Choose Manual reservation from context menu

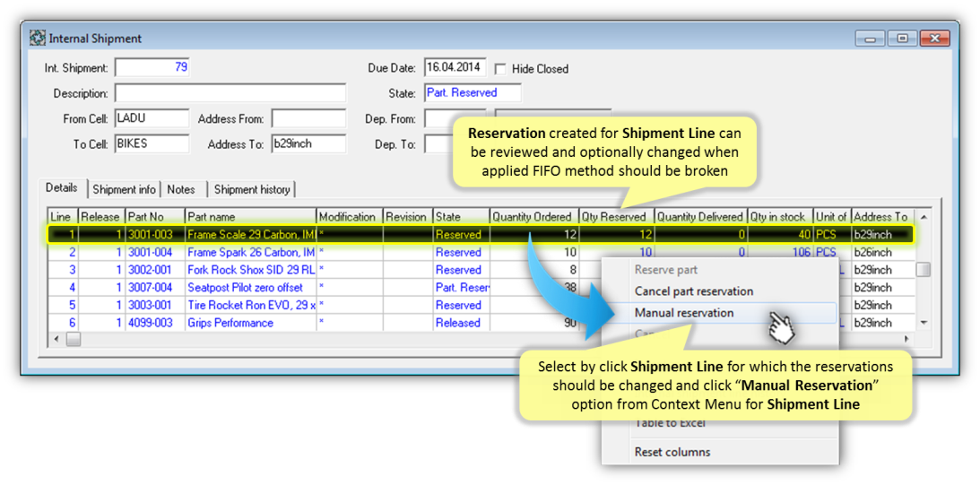(x=683, y=313)
